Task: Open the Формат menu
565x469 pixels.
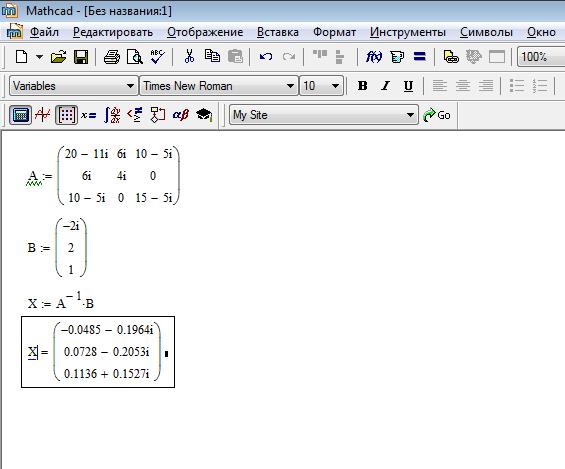Action: point(334,32)
